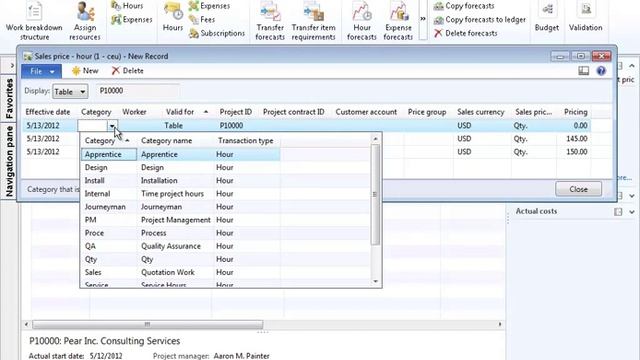
Task: Open the Fees journal
Action: point(202,19)
